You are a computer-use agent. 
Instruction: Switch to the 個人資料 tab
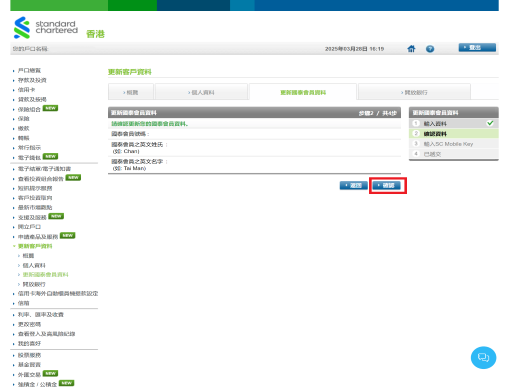pos(201,92)
